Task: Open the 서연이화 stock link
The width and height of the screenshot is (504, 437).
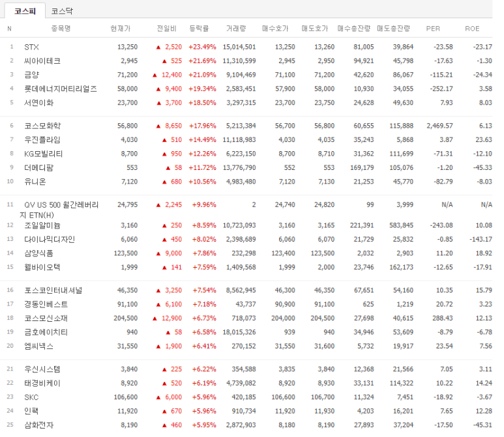Action: point(39,103)
